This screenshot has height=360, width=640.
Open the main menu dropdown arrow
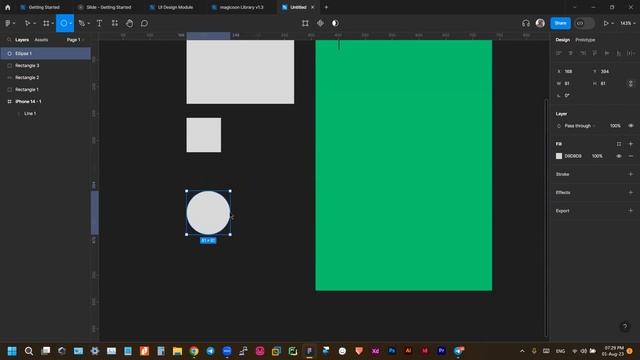[14, 24]
